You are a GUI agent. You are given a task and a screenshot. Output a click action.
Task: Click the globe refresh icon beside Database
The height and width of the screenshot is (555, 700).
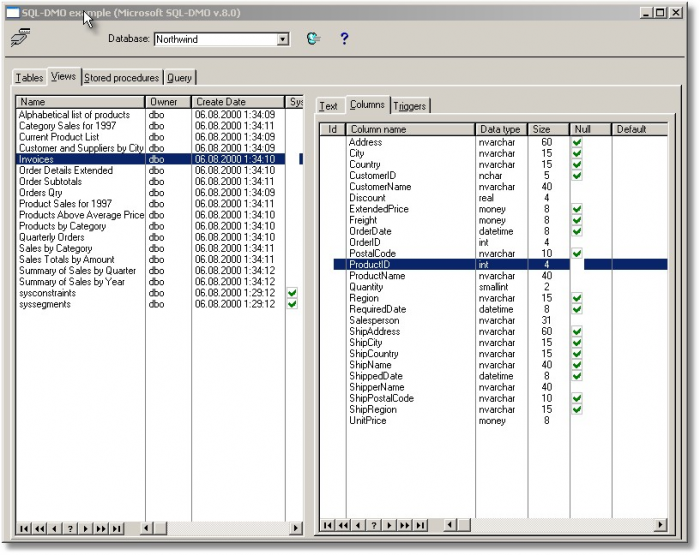click(x=313, y=38)
